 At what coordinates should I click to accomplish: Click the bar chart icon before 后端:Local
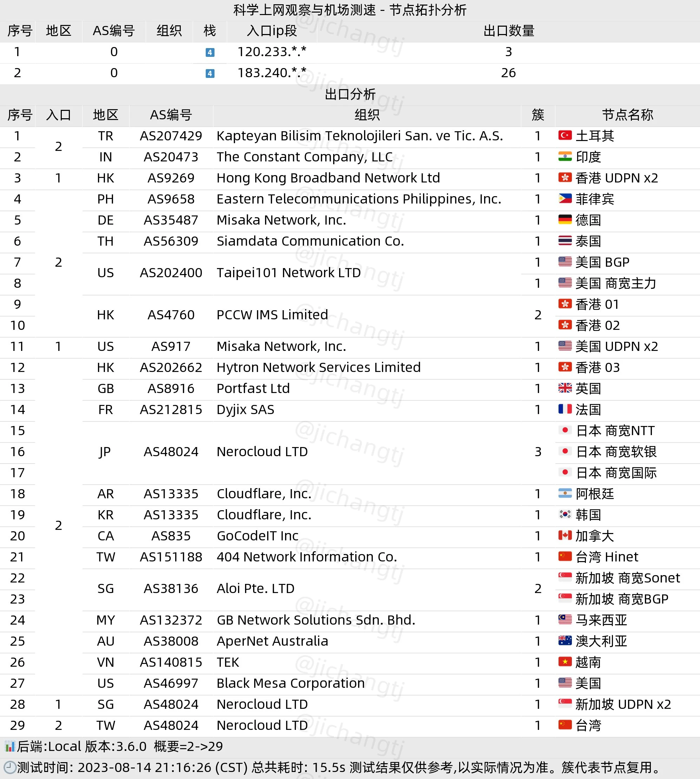click(9, 746)
